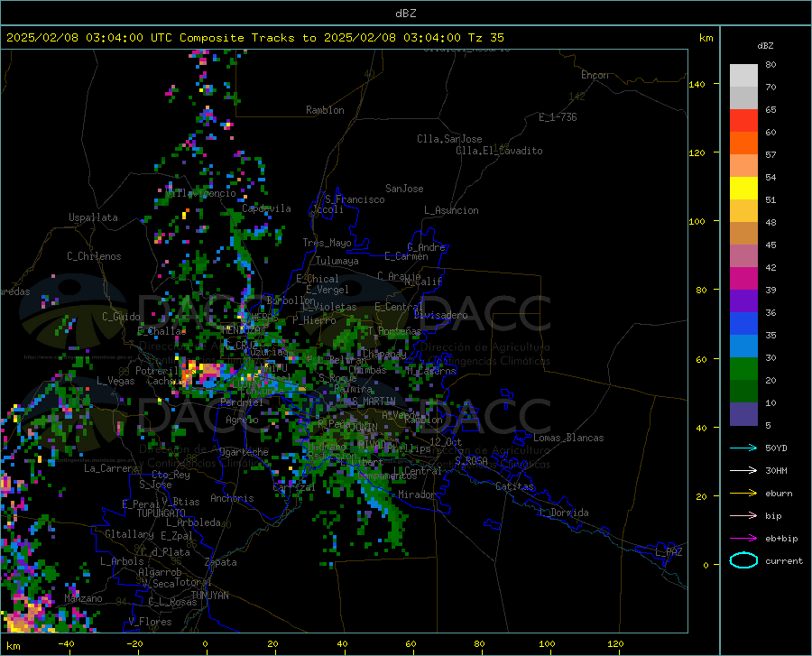
Task: Click the white 30HM arrow legend icon
Action: pyautogui.click(x=743, y=471)
